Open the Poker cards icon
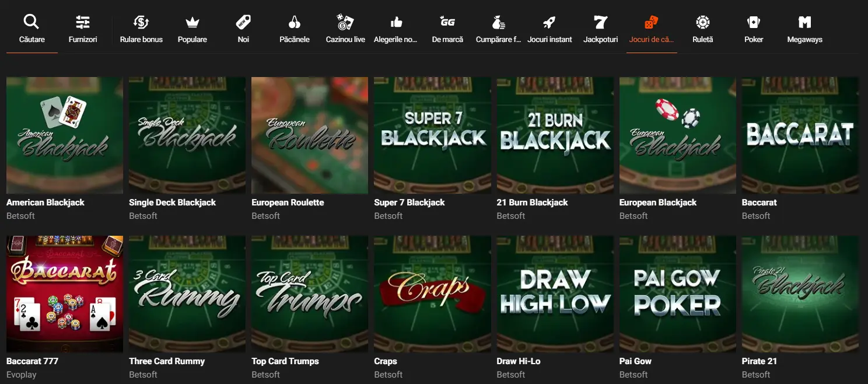 pos(754,22)
